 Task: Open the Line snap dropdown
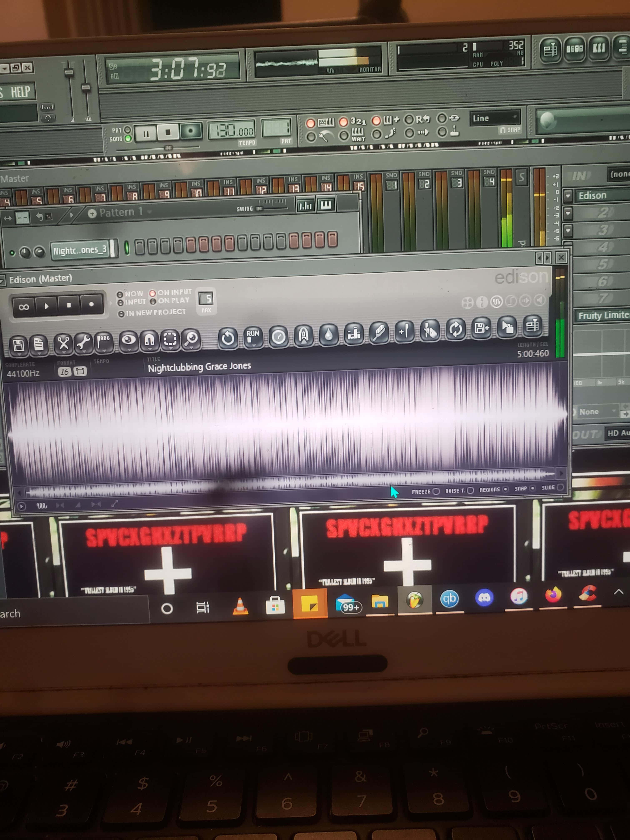click(x=494, y=118)
